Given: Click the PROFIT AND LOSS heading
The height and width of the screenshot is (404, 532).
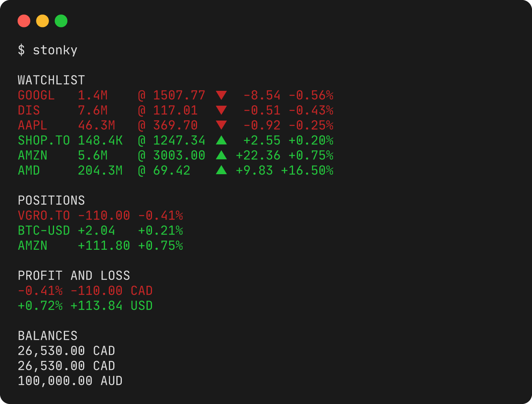Looking at the screenshot, I should click(x=74, y=276).
